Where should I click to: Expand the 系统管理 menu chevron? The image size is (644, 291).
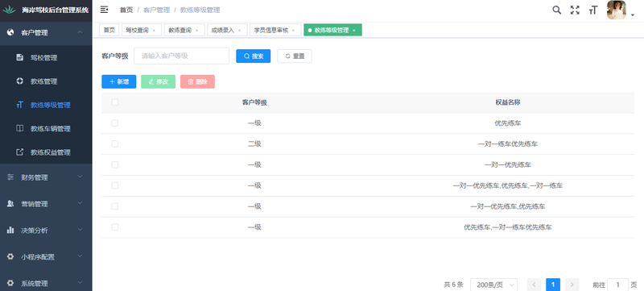(80, 283)
